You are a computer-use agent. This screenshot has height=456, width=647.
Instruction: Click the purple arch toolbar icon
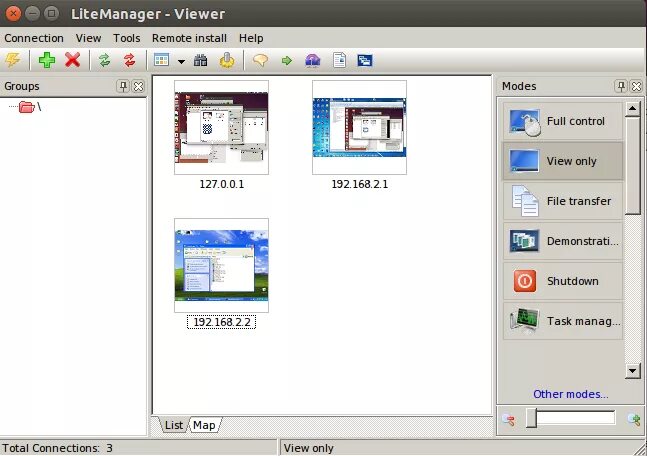(312, 60)
